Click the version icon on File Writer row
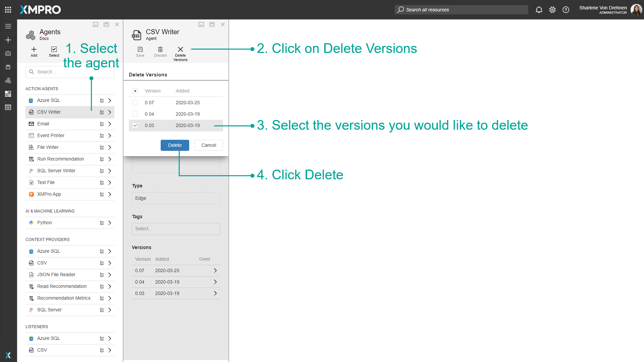 pos(102,147)
